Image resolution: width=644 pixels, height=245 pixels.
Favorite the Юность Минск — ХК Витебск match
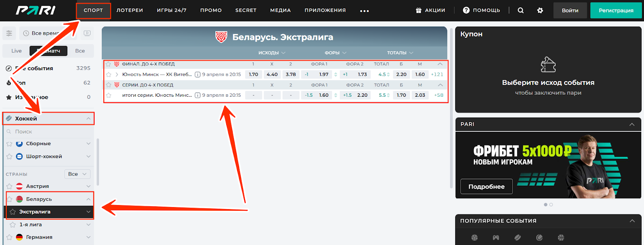[x=108, y=75]
